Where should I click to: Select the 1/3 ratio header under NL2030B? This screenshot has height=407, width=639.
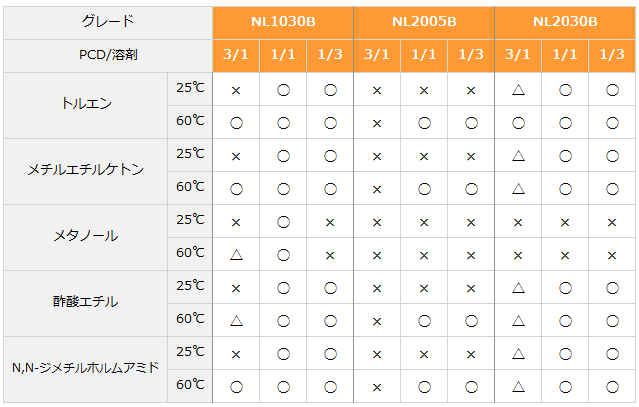pyautogui.click(x=612, y=55)
